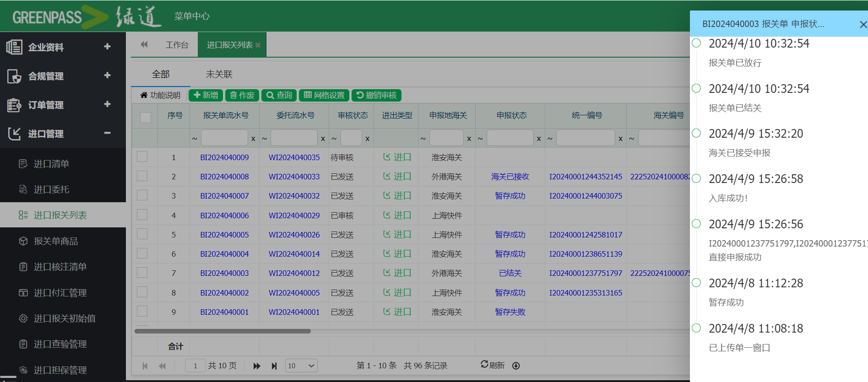868x382 pixels.
Task: Click the 进口清单 menu icon
Action: [x=23, y=164]
